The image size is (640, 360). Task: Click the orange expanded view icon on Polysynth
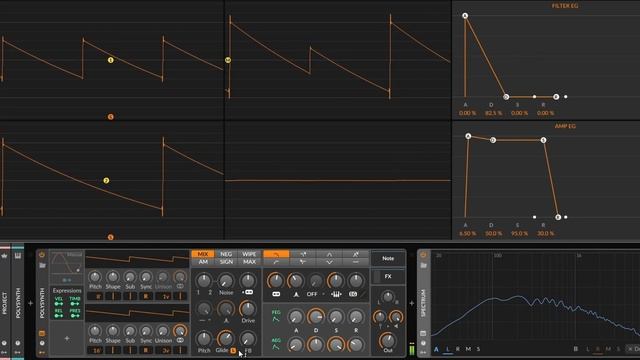coord(42,333)
